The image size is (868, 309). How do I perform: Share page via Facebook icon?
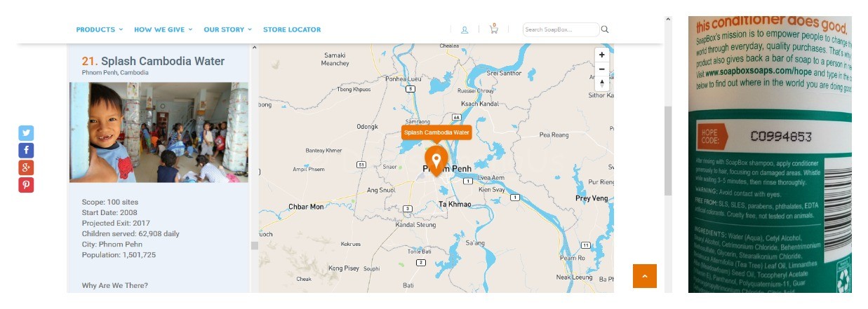tap(26, 151)
